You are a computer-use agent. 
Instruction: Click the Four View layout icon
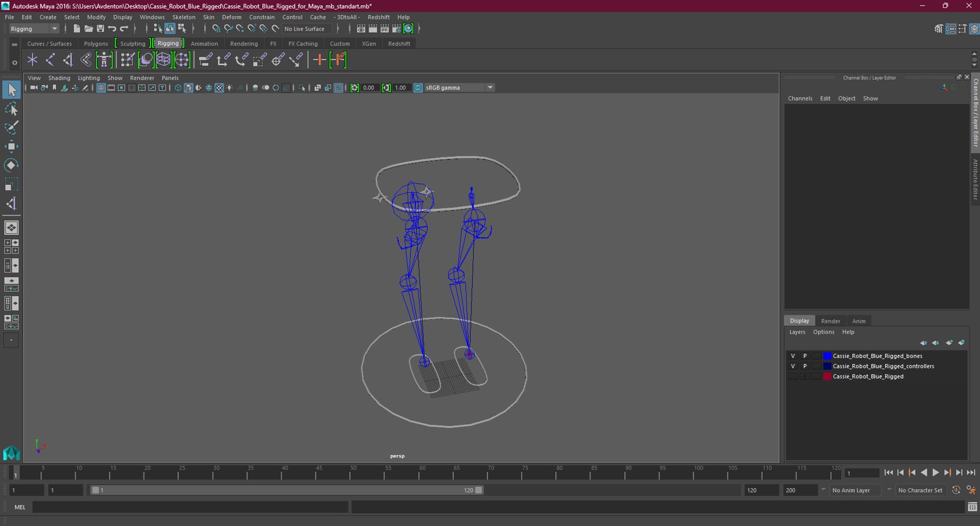click(11, 246)
